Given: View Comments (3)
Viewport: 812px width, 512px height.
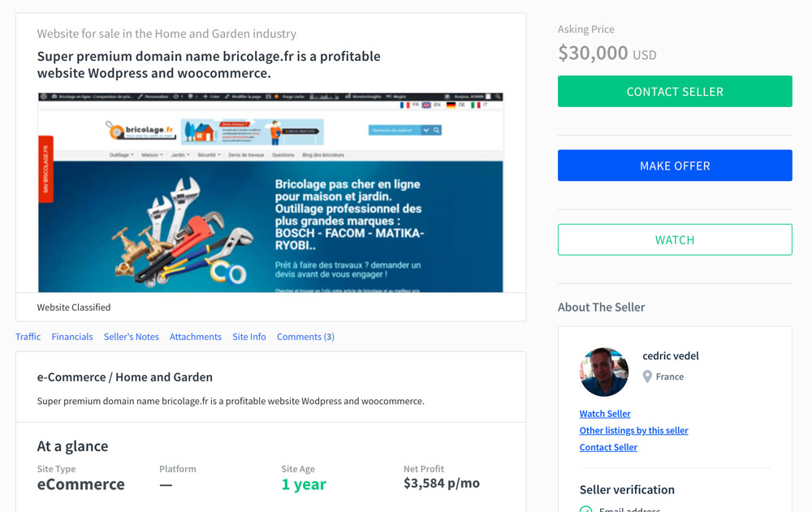Looking at the screenshot, I should pos(305,337).
